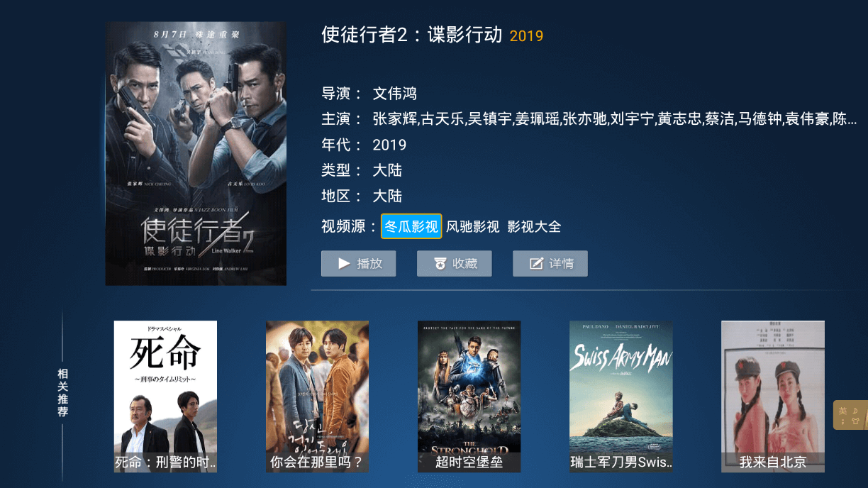This screenshot has height=488, width=868.
Task: Open the Swiss Army Man poster
Action: point(621,396)
